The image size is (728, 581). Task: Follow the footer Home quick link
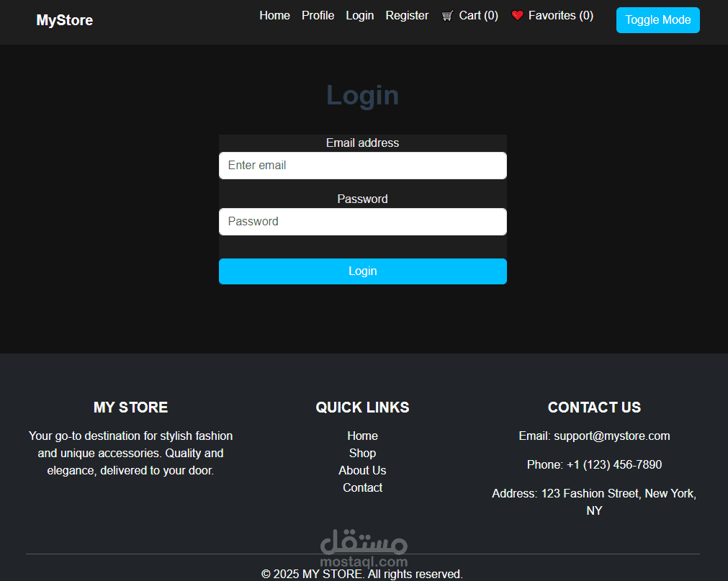pyautogui.click(x=362, y=436)
